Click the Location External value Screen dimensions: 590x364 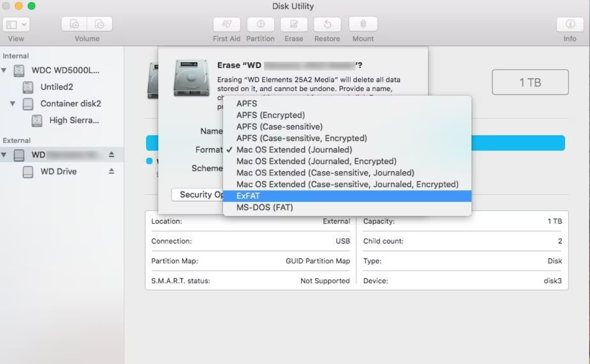(336, 221)
